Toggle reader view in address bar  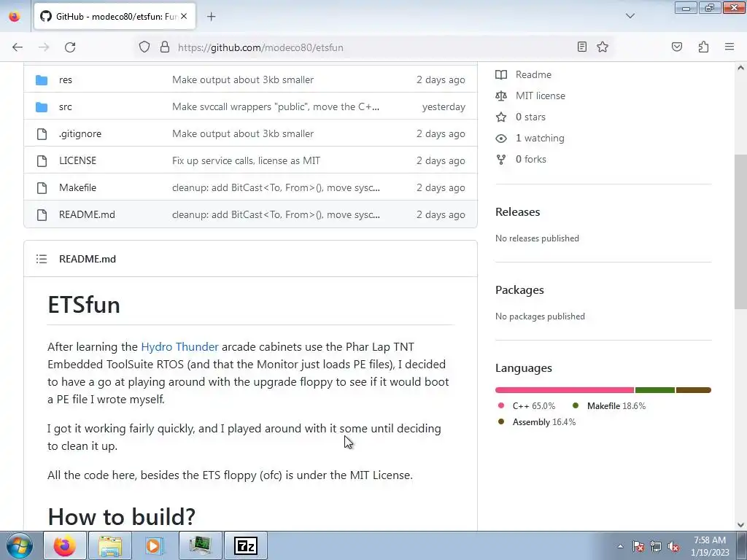tap(581, 47)
